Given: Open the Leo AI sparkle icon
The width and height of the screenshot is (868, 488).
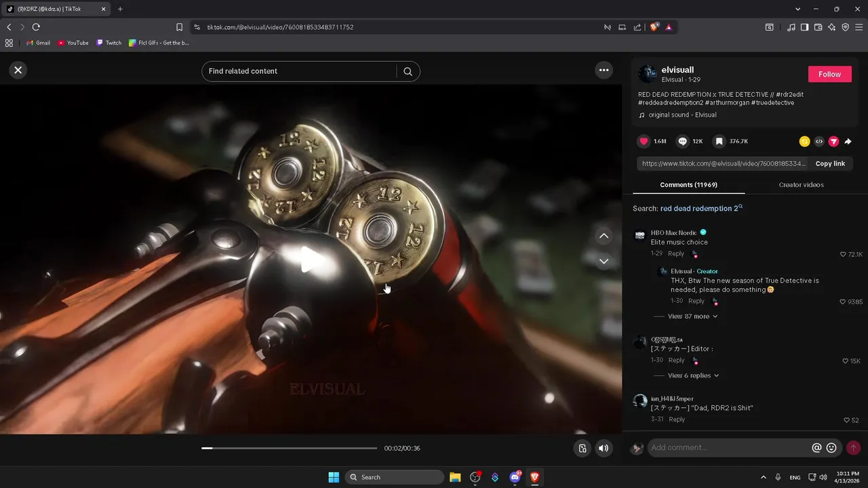Looking at the screenshot, I should click(832, 27).
